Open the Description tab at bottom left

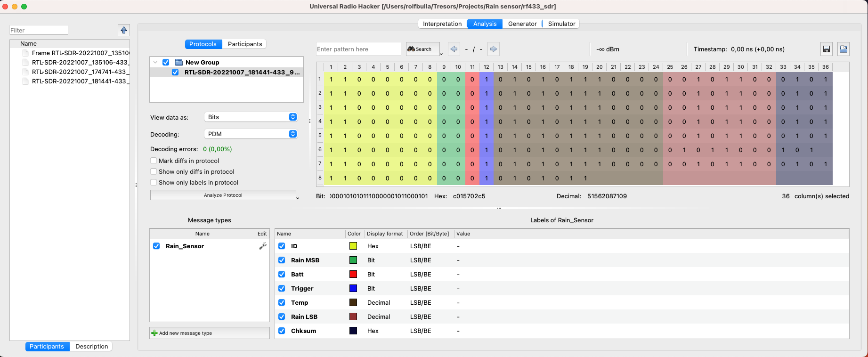point(91,346)
